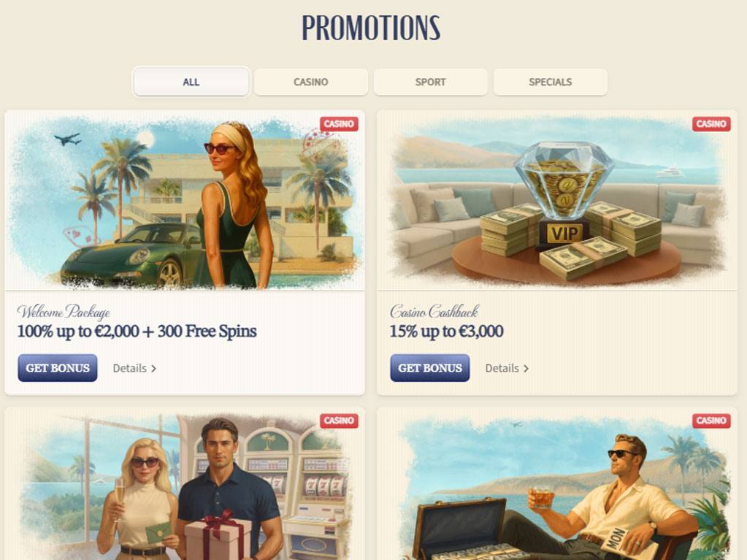This screenshot has height=560, width=747.
Task: Click CASINO badge on Welcome Package card
Action: pyautogui.click(x=339, y=124)
